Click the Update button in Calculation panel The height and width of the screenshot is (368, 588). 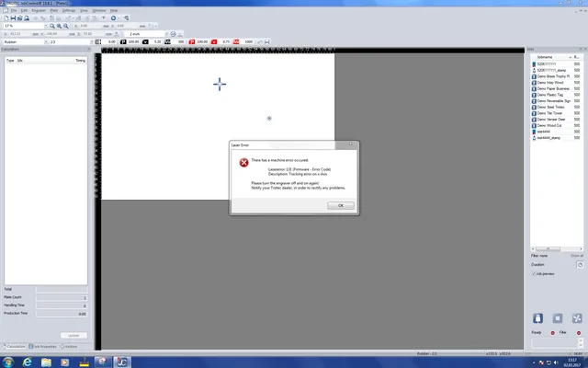click(74, 335)
